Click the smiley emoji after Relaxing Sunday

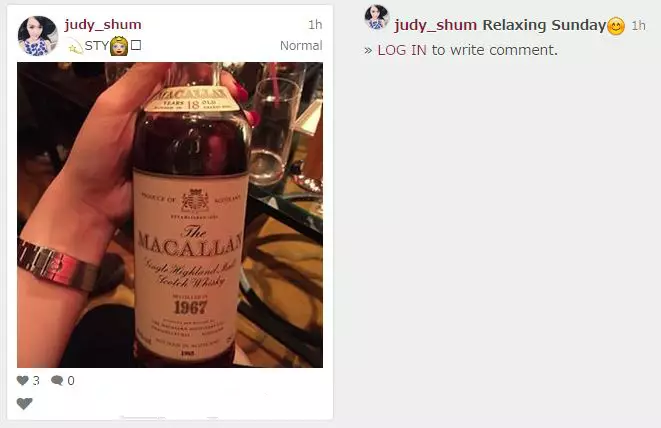tap(616, 26)
